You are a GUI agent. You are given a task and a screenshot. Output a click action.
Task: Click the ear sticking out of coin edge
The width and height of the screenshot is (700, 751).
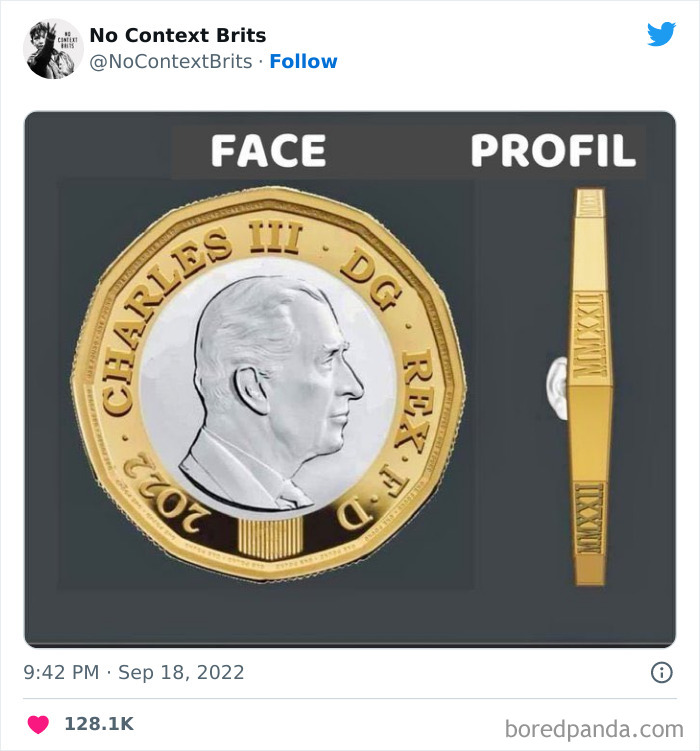click(557, 389)
